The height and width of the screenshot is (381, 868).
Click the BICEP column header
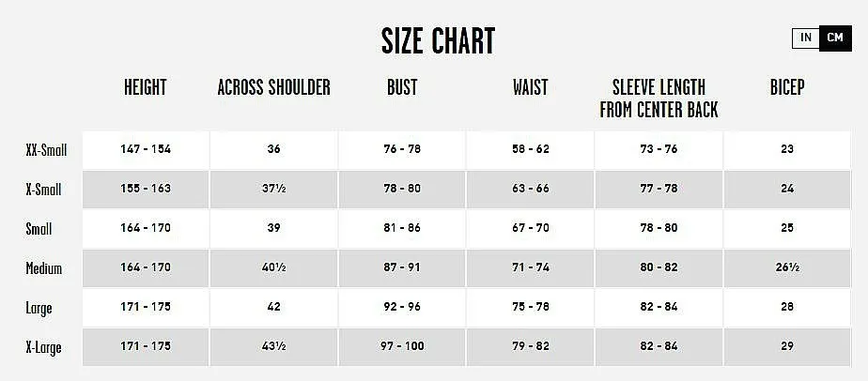click(787, 87)
